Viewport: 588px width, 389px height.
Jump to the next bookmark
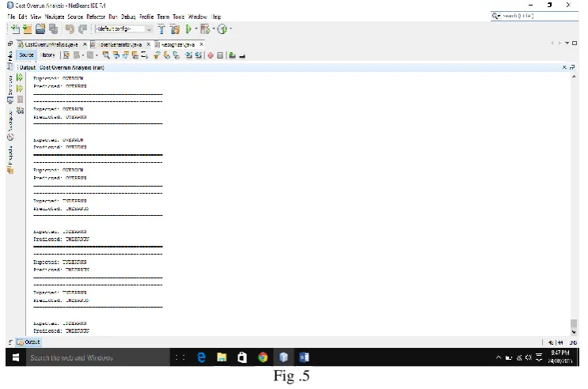point(166,55)
